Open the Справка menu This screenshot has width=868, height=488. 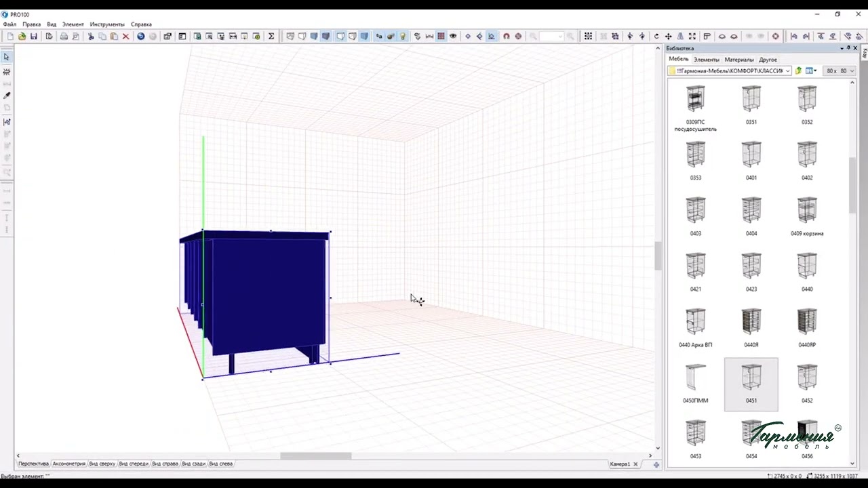click(141, 24)
